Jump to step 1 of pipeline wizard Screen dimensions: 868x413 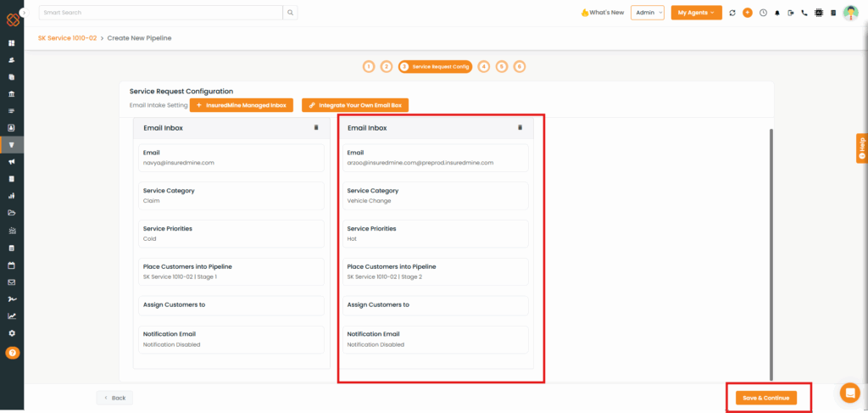click(x=369, y=66)
